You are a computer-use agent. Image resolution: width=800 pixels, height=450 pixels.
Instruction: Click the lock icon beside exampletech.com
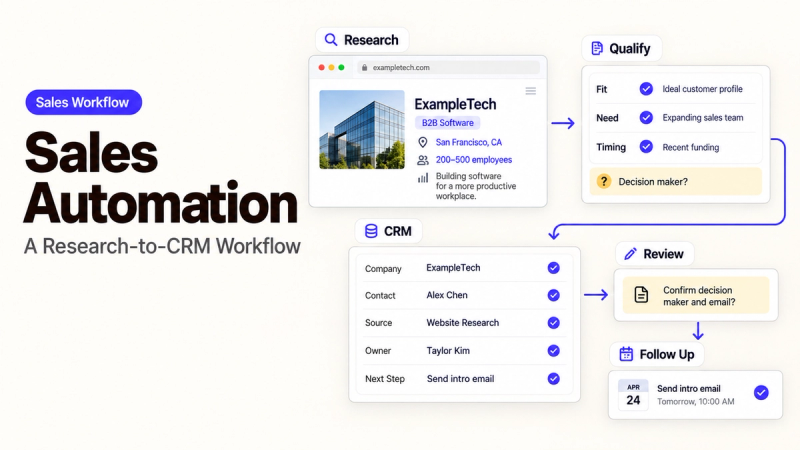click(x=364, y=67)
